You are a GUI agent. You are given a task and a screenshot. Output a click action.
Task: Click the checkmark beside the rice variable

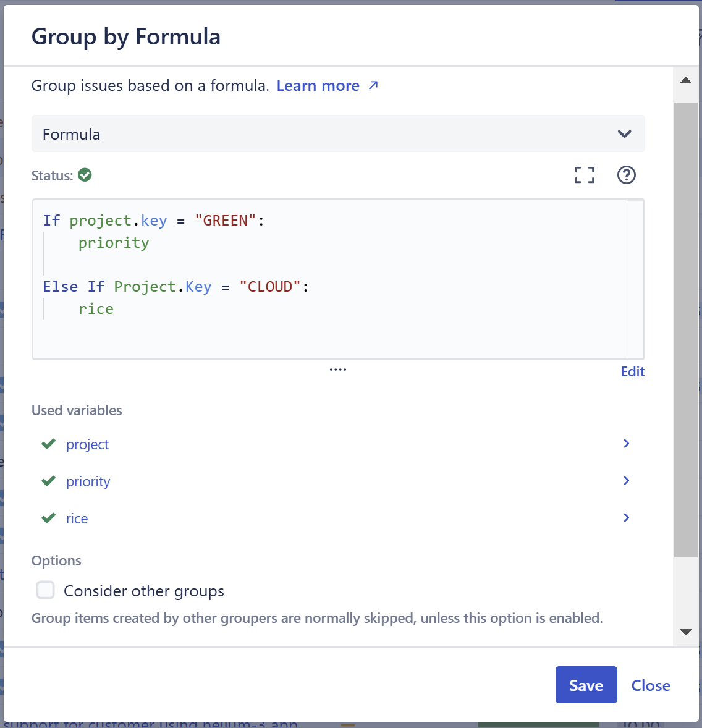pyautogui.click(x=48, y=518)
